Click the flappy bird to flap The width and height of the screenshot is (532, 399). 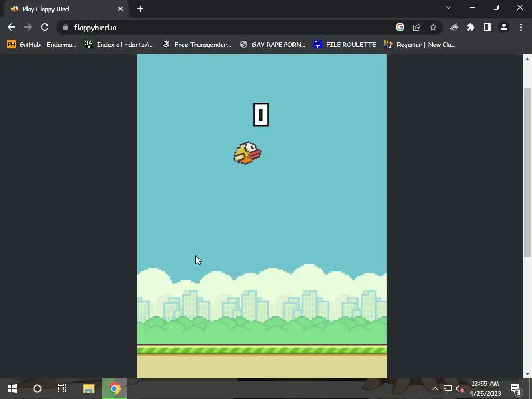(247, 153)
